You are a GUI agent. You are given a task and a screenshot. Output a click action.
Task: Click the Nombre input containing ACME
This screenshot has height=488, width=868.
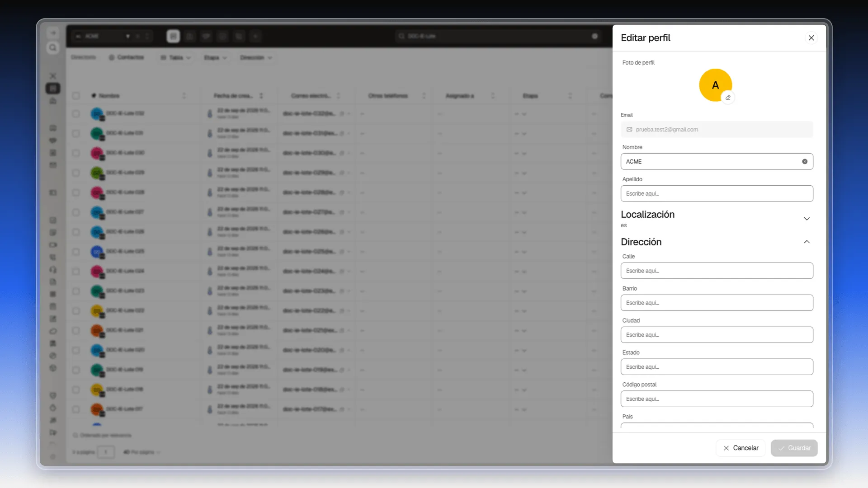(x=717, y=161)
